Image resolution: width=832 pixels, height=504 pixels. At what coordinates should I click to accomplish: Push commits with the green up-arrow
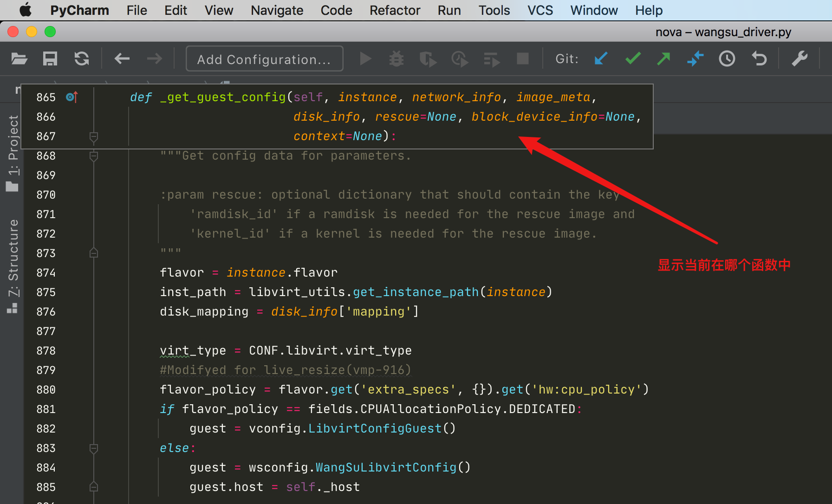664,59
